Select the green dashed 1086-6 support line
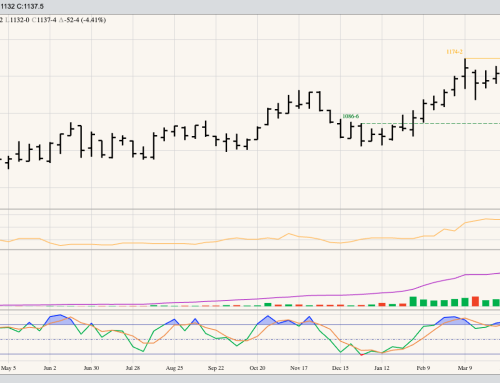The width and height of the screenshot is (500, 383). click(x=430, y=123)
